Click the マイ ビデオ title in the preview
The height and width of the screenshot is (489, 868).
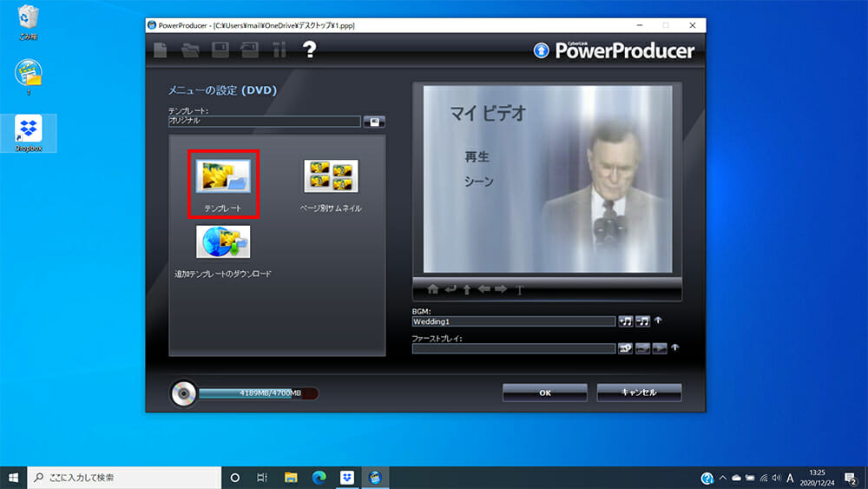(x=488, y=113)
